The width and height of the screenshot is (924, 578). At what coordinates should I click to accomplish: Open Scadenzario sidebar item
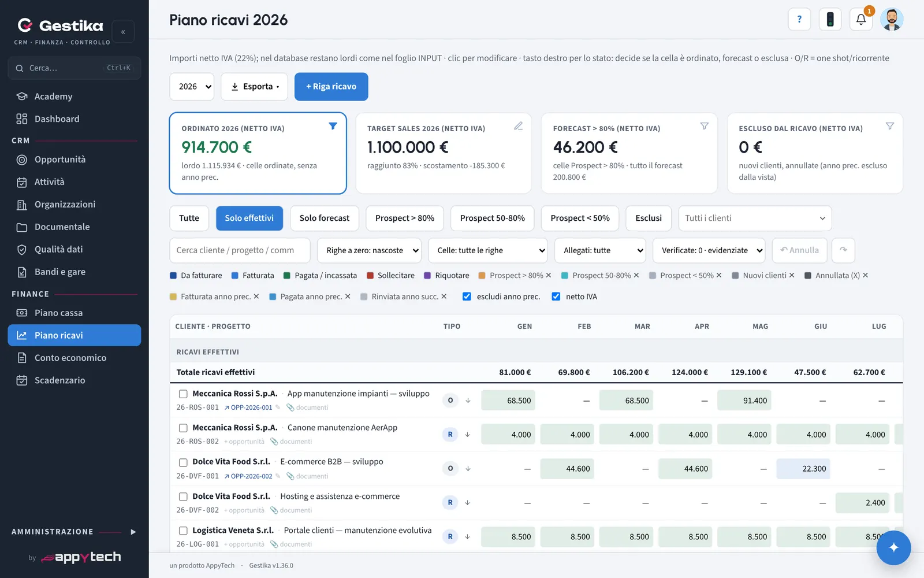(74, 380)
